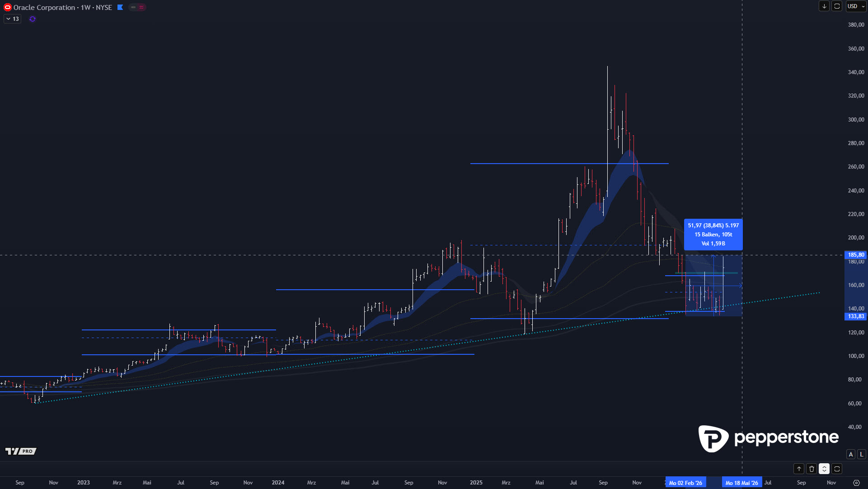Screen dimensions: 868x489
Task: Click the TradingView PRO logo
Action: tap(21, 451)
